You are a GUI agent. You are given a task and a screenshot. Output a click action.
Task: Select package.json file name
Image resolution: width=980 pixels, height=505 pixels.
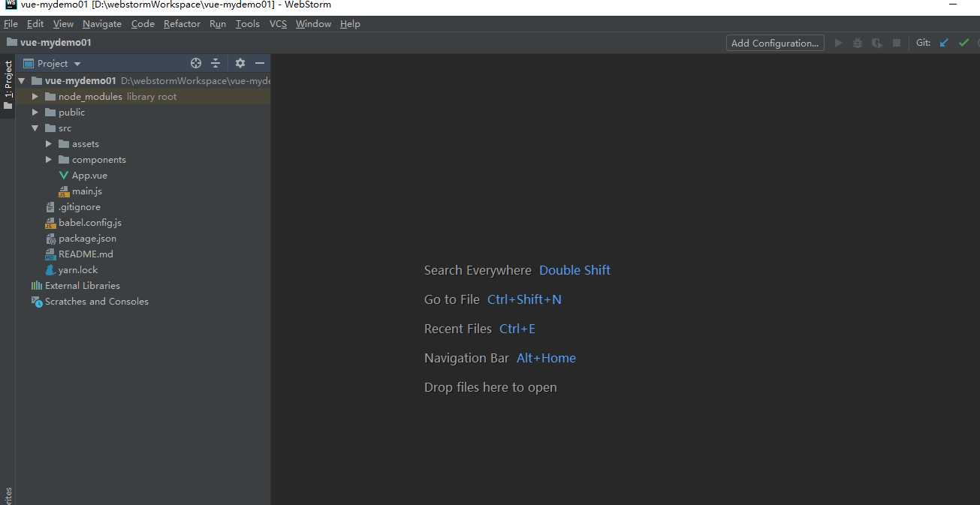coord(87,239)
